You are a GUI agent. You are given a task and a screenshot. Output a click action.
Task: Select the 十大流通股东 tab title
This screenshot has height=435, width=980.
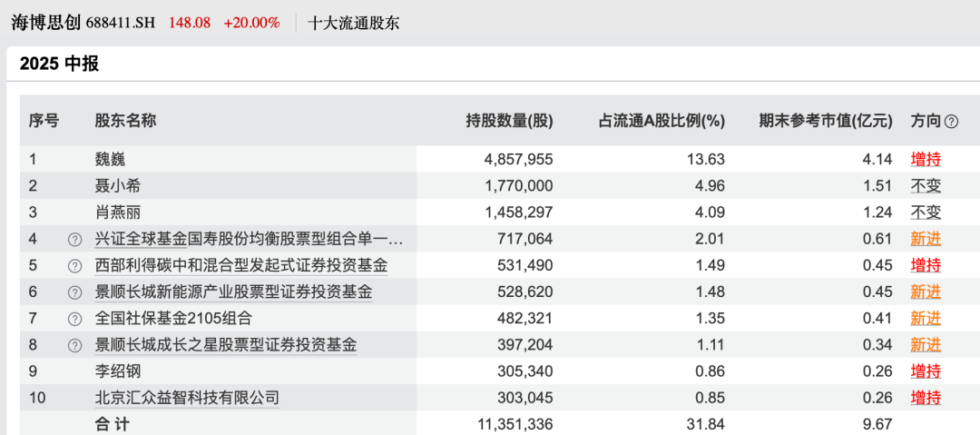coord(354,23)
